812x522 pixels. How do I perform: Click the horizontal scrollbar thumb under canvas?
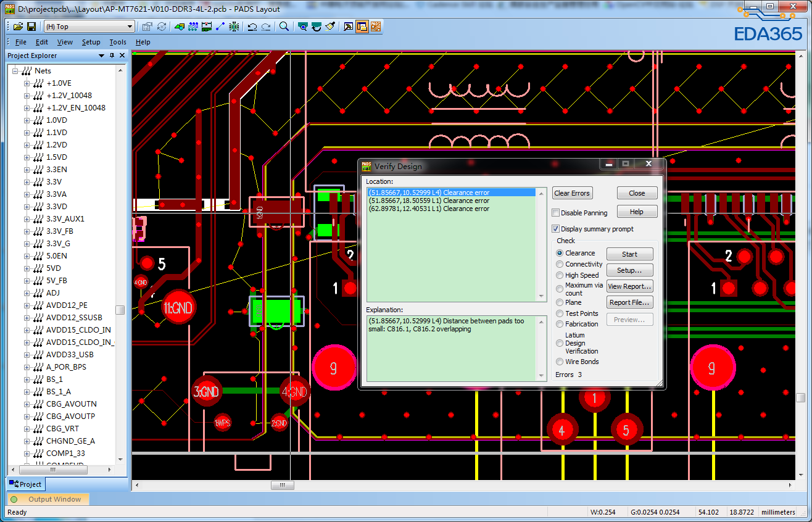point(283,486)
